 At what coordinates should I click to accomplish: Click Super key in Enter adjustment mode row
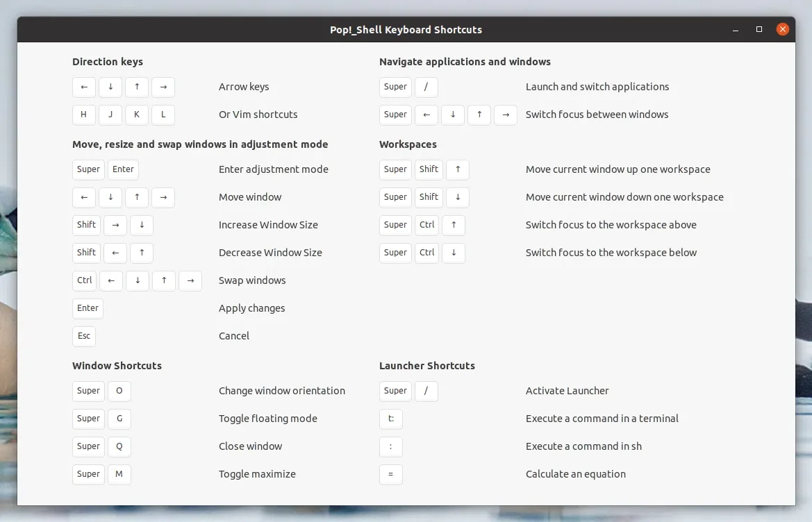click(x=88, y=169)
